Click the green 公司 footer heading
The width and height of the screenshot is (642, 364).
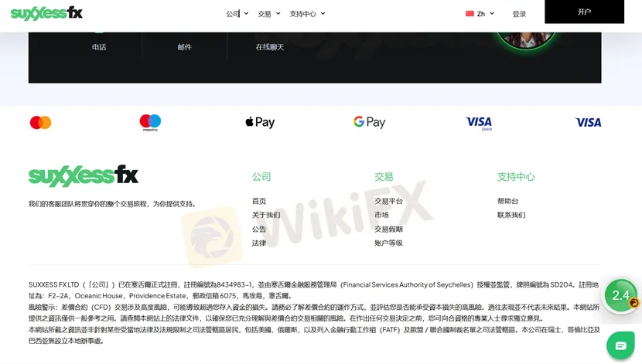pos(261,177)
